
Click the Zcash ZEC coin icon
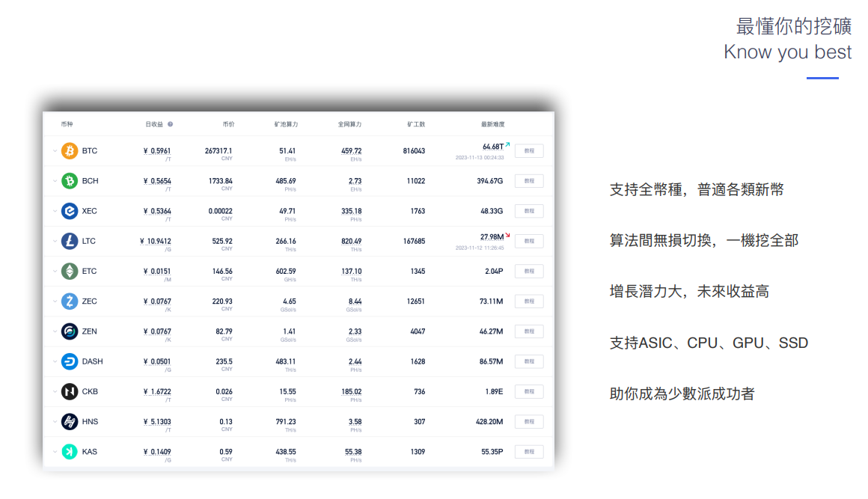pyautogui.click(x=70, y=301)
